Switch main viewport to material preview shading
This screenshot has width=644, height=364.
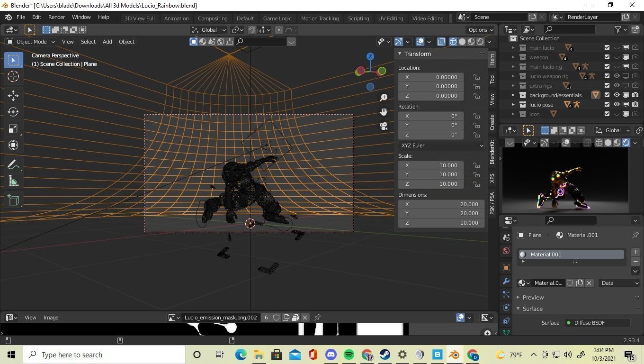pyautogui.click(x=471, y=42)
